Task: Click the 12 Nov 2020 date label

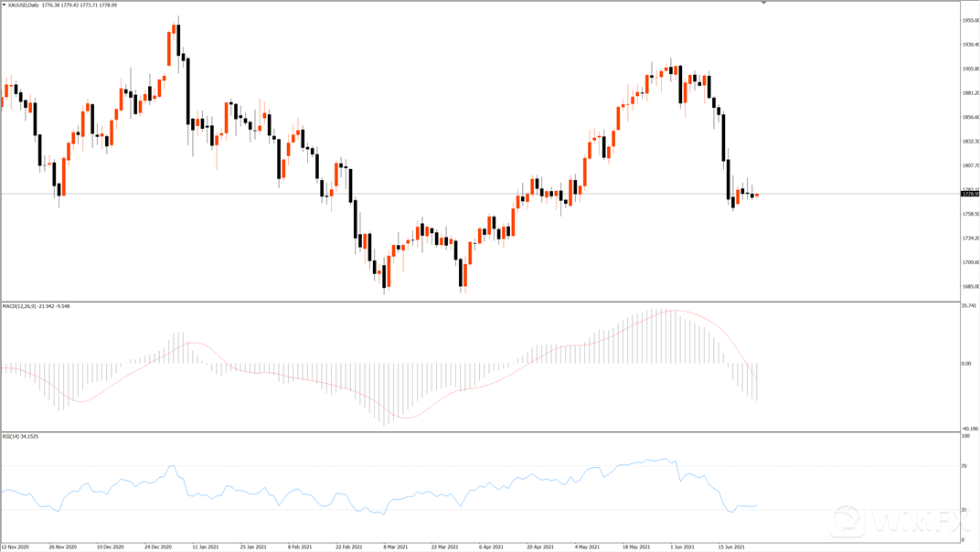Action: click(x=15, y=547)
